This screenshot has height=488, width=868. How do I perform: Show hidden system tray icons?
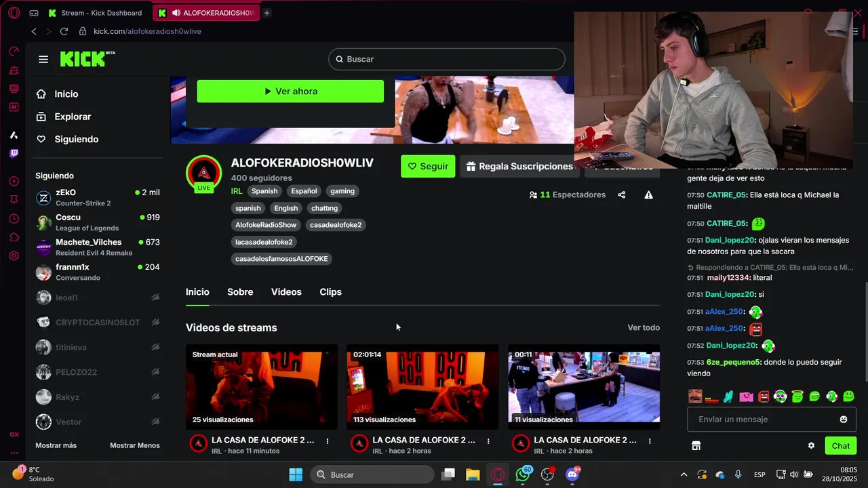(684, 475)
